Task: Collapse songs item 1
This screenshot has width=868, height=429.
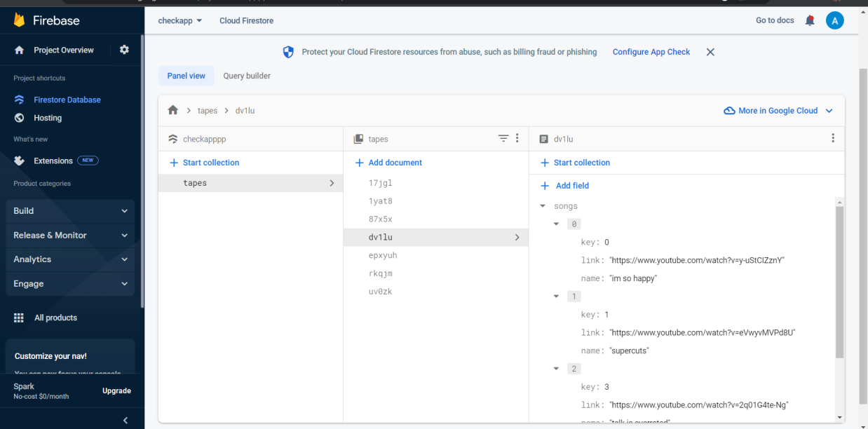Action: pos(557,297)
